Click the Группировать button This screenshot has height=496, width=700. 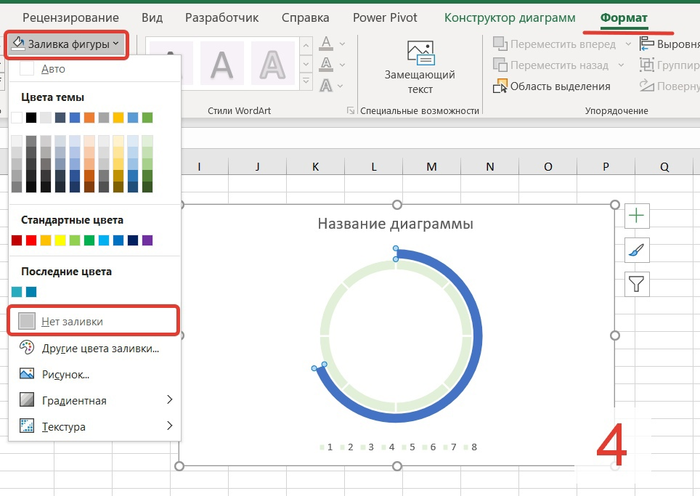coord(669,65)
